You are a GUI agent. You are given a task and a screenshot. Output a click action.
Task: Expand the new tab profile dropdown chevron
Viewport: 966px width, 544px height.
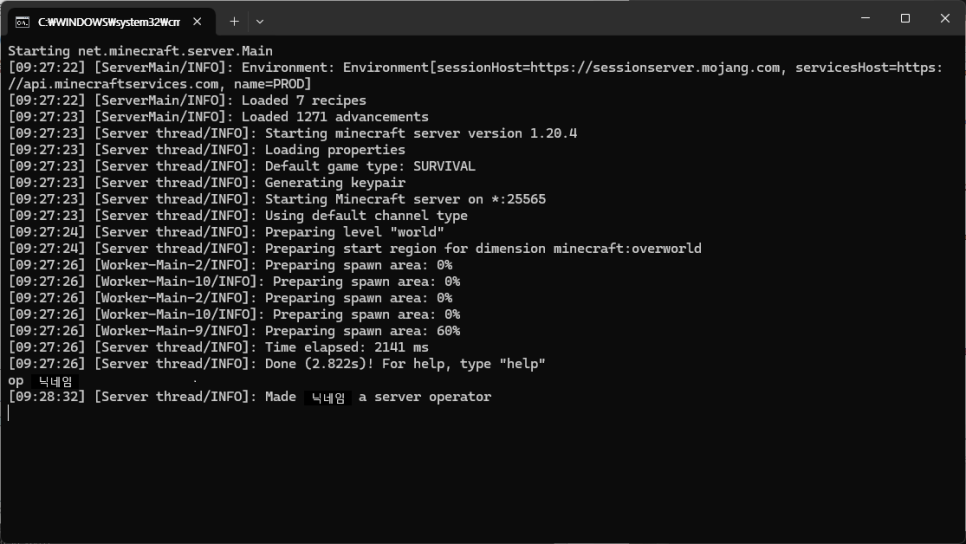(x=260, y=21)
